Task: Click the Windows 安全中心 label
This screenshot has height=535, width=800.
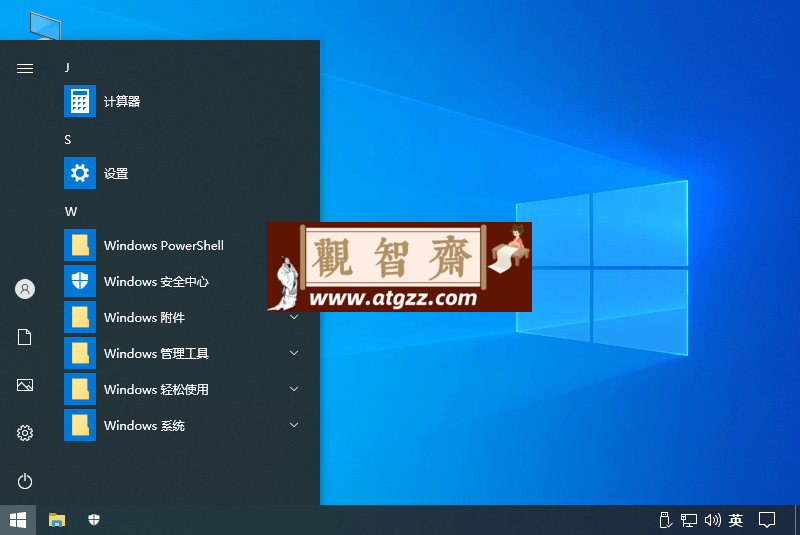Action: coord(156,282)
